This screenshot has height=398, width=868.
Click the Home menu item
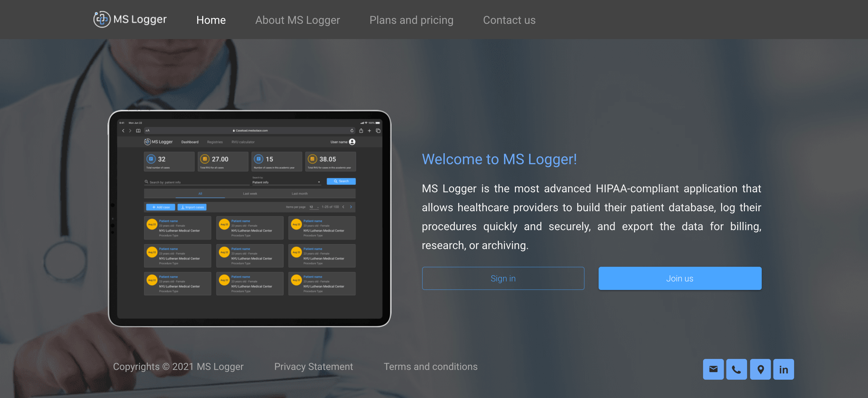click(211, 20)
